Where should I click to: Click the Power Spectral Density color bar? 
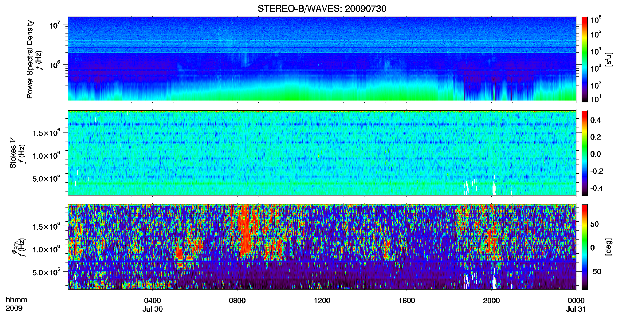click(x=585, y=59)
